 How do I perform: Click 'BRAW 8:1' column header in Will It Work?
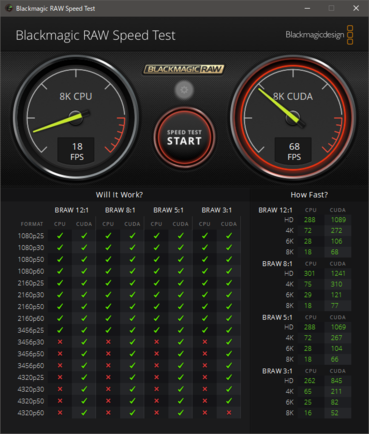tap(120, 210)
